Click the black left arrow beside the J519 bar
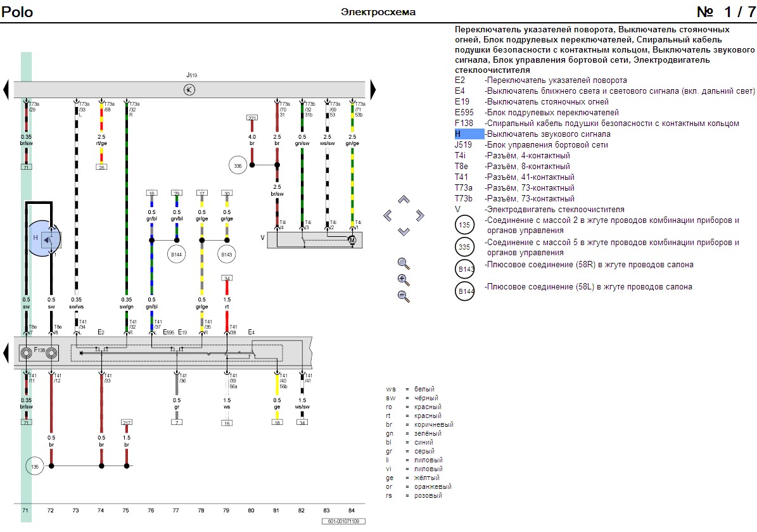The height and width of the screenshot is (532, 757). pyautogui.click(x=6, y=89)
